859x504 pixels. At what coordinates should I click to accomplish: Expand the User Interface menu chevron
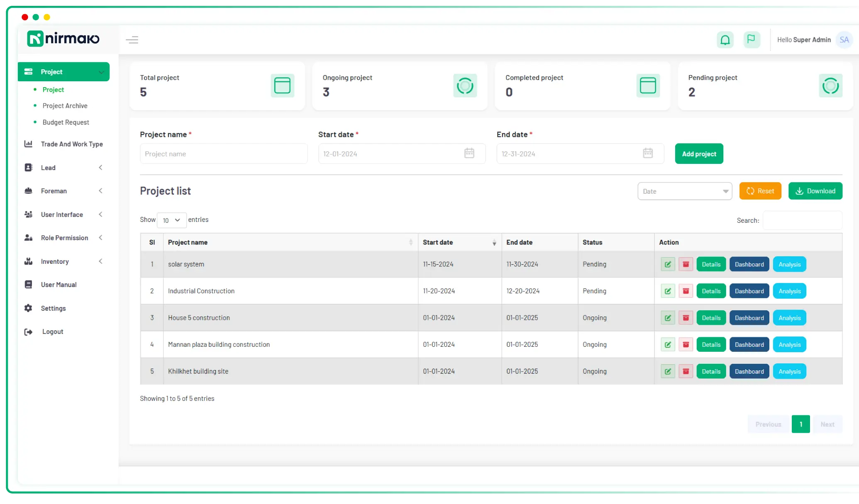pyautogui.click(x=100, y=214)
